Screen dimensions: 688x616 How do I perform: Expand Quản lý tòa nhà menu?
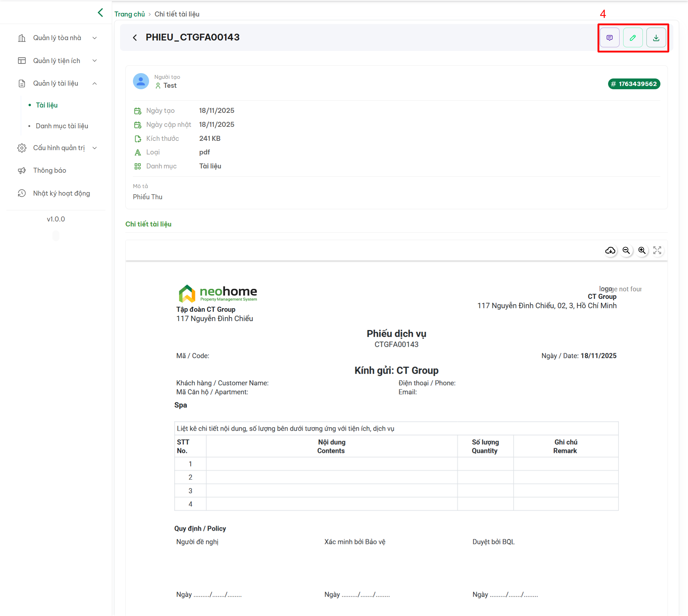pyautogui.click(x=57, y=38)
